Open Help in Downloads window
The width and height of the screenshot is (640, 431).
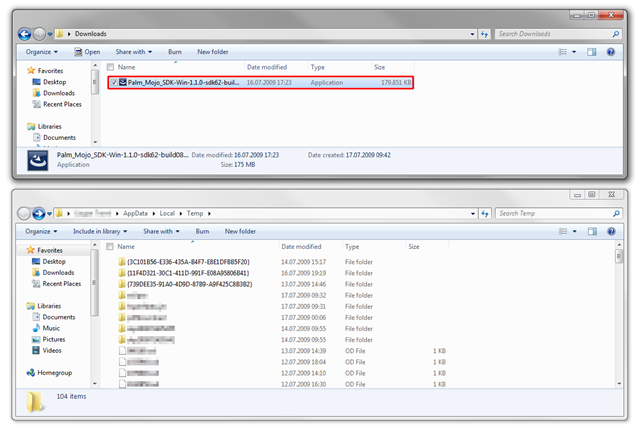pos(611,52)
